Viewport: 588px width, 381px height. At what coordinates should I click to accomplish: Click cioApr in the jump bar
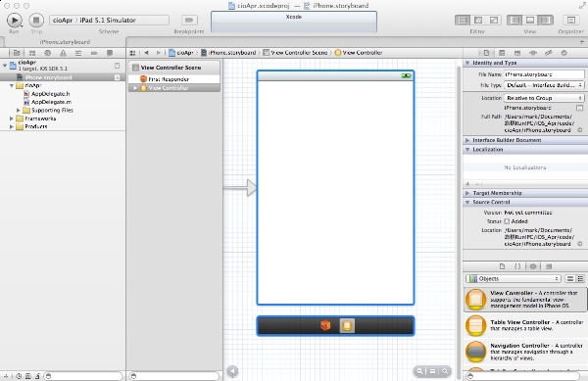click(181, 53)
